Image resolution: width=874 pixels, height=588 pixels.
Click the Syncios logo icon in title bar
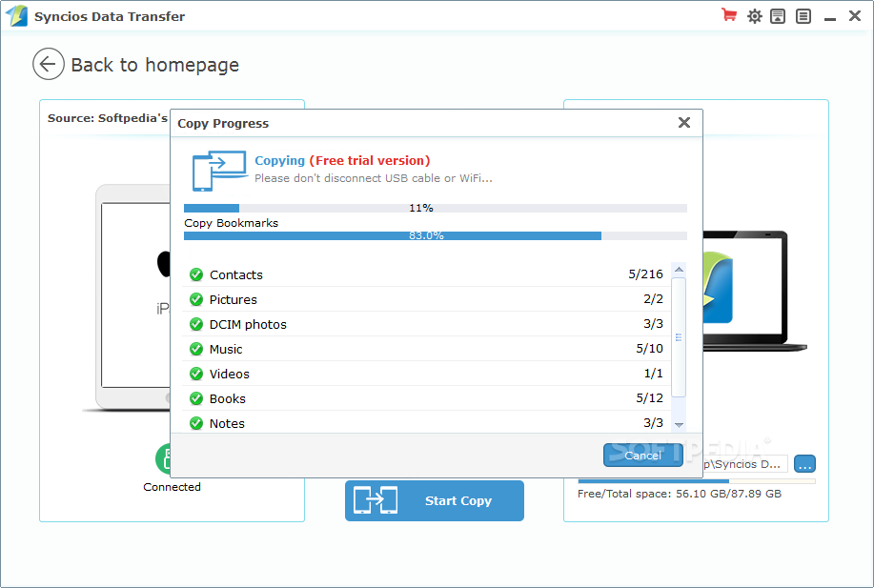tap(17, 15)
